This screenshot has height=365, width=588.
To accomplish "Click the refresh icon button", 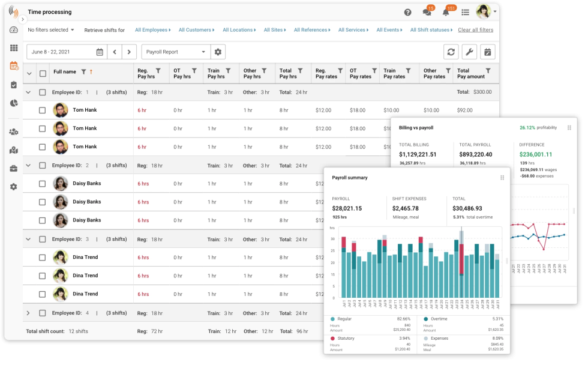I will coord(451,52).
